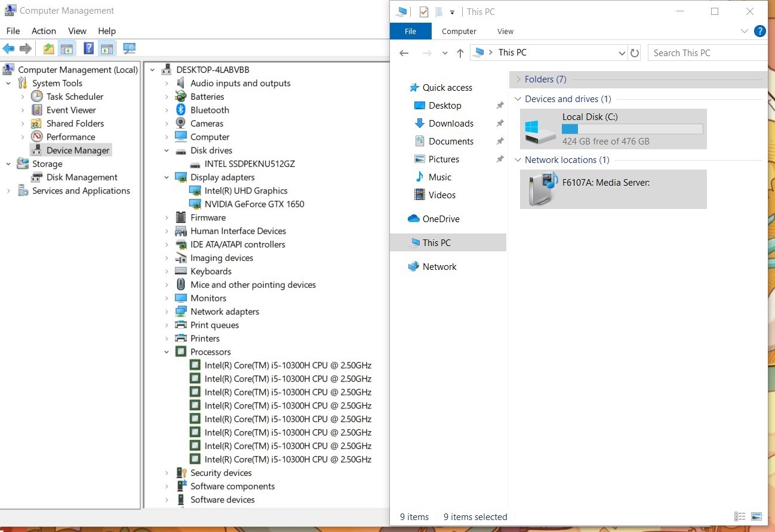This screenshot has width=775, height=532.
Task: Click the Up one level folder icon
Action: click(x=48, y=49)
